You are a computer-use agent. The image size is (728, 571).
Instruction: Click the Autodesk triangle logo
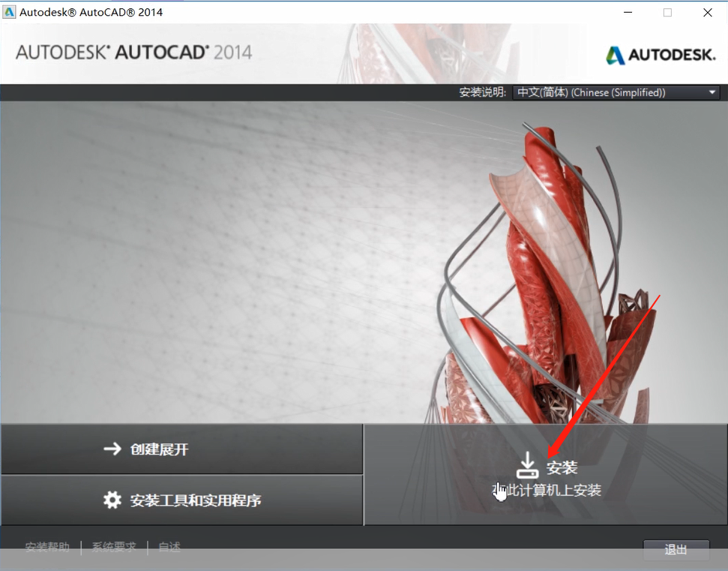point(615,55)
